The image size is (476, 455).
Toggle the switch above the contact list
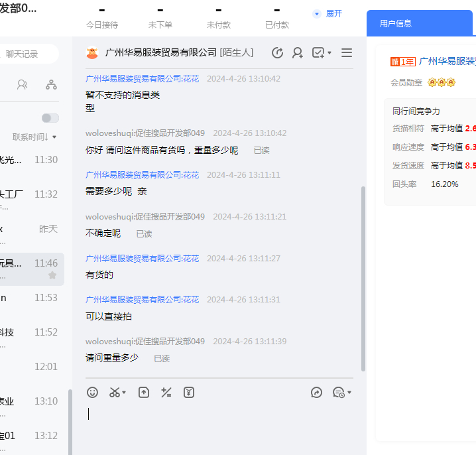(50, 117)
